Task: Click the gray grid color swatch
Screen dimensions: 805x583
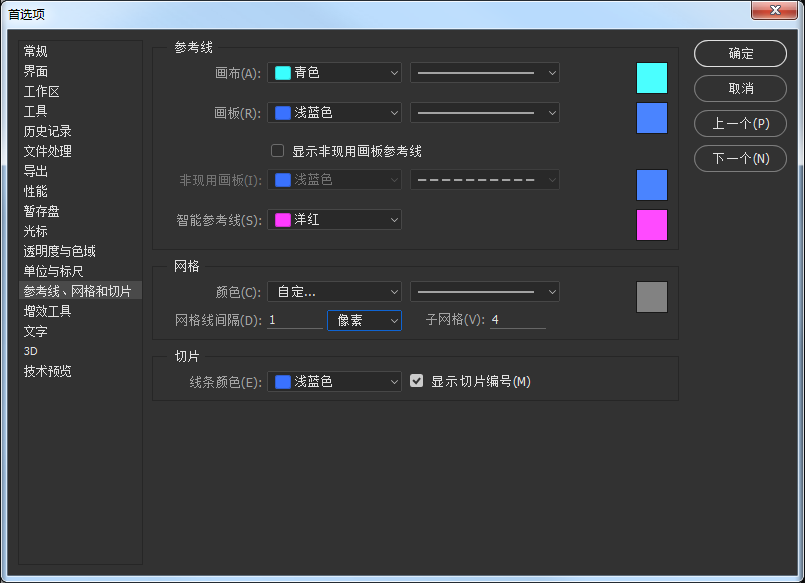Action: [x=652, y=297]
